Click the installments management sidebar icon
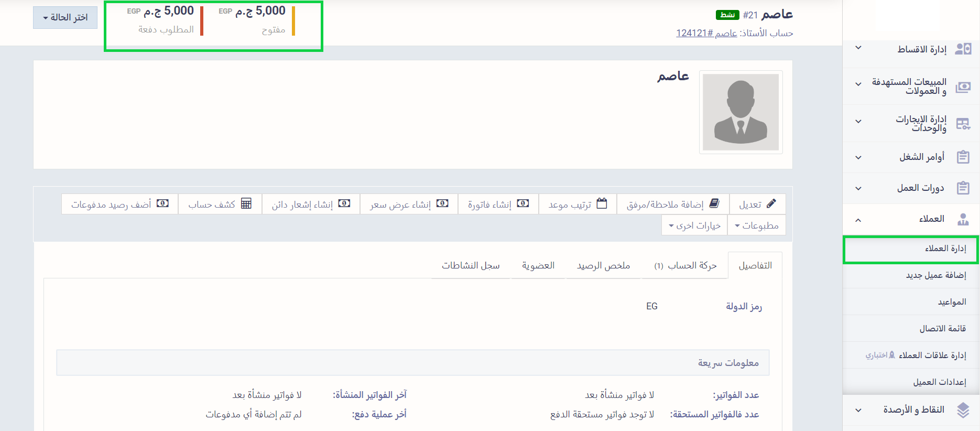This screenshot has height=431, width=980. click(963, 49)
